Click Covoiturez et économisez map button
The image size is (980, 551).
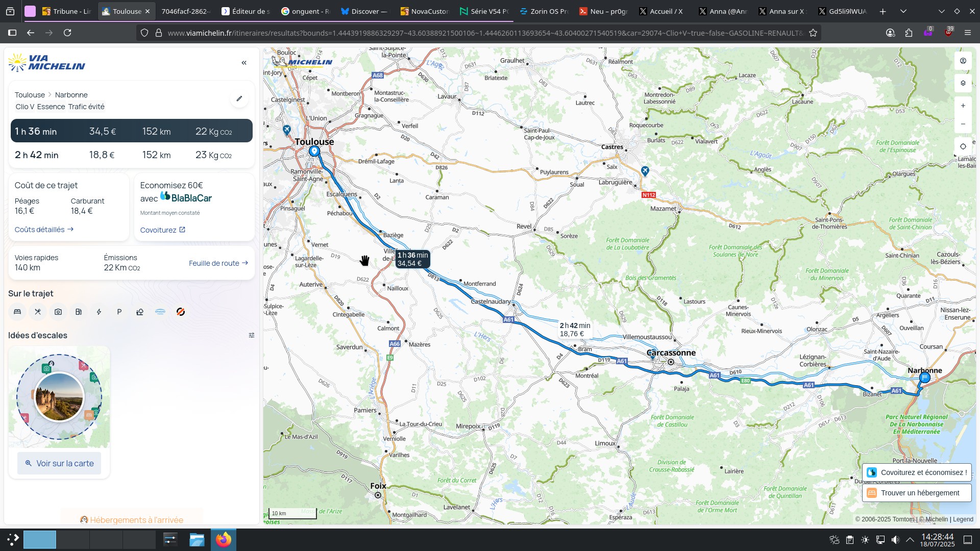pyautogui.click(x=917, y=472)
